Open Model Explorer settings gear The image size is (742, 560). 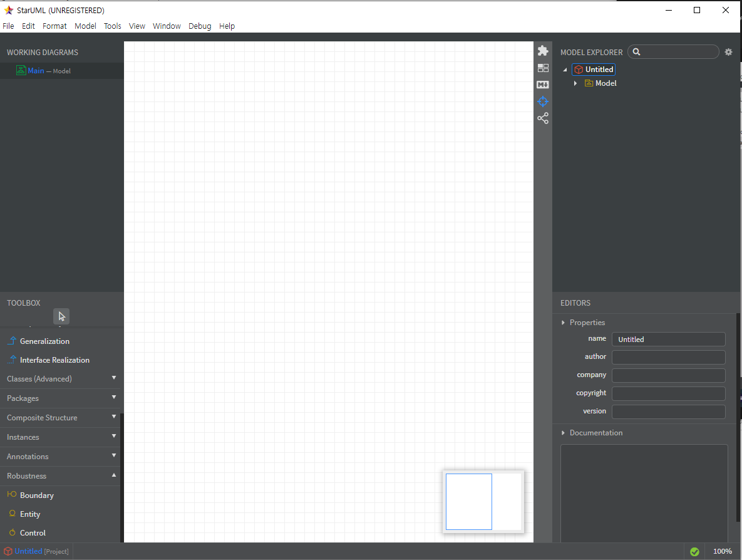click(728, 52)
